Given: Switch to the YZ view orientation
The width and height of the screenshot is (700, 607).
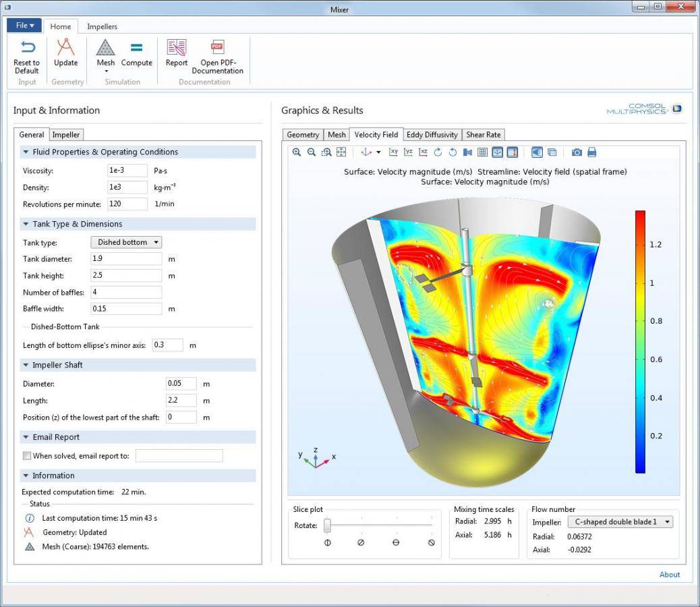Looking at the screenshot, I should [407, 152].
